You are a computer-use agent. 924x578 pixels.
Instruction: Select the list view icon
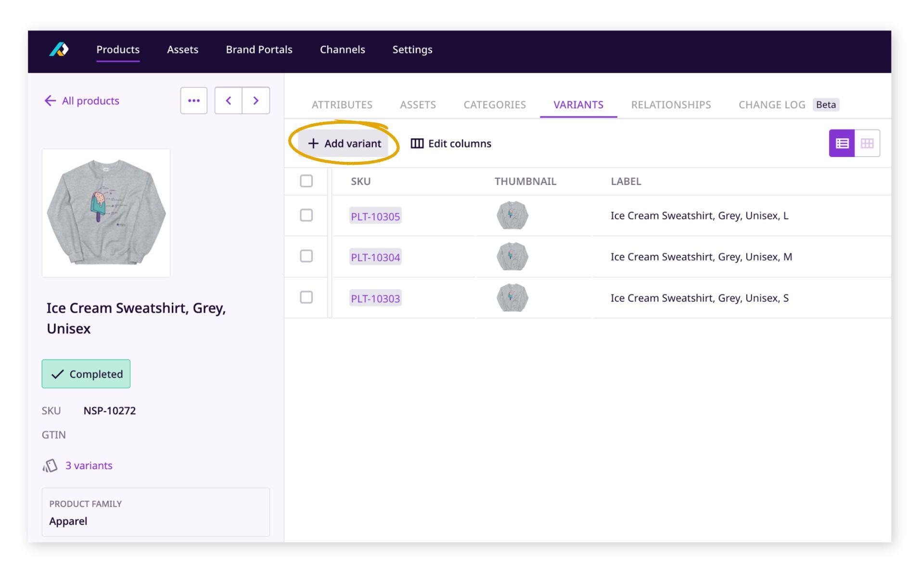tap(841, 143)
